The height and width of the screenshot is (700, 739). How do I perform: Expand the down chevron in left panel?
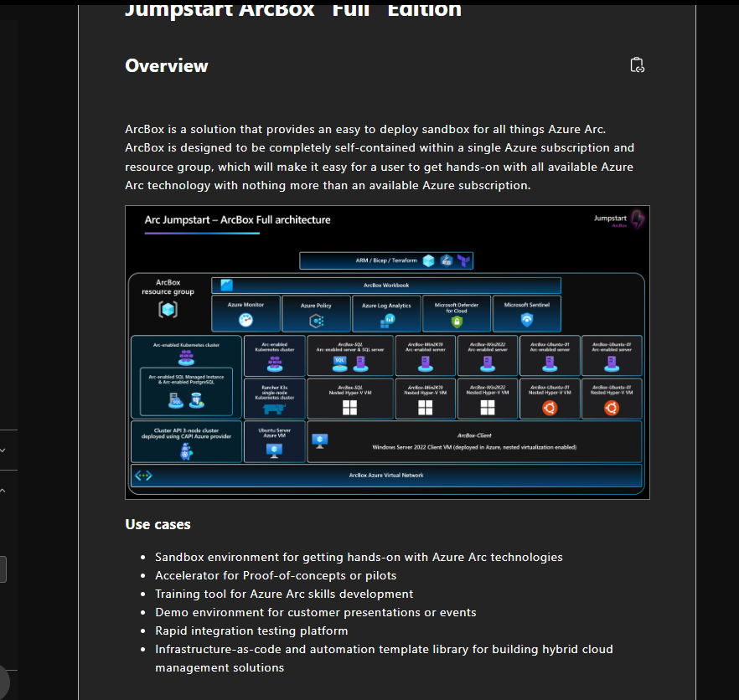pyautogui.click(x=3, y=450)
